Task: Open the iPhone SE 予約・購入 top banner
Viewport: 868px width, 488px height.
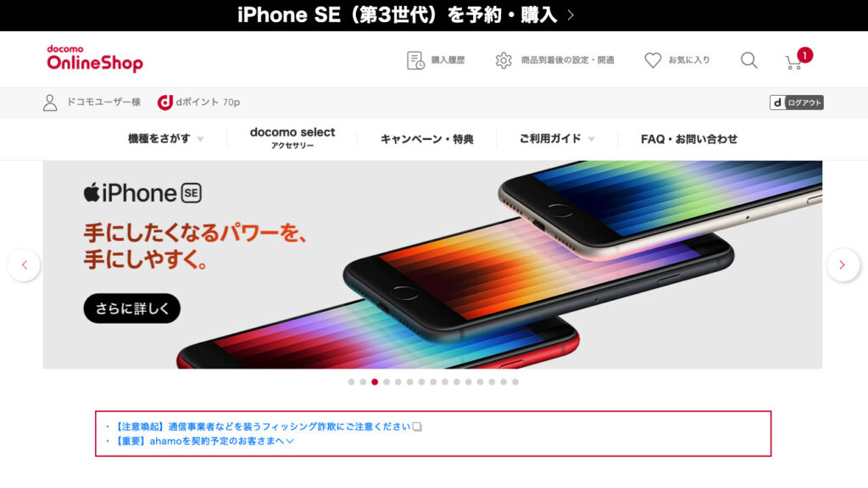Action: click(406, 15)
